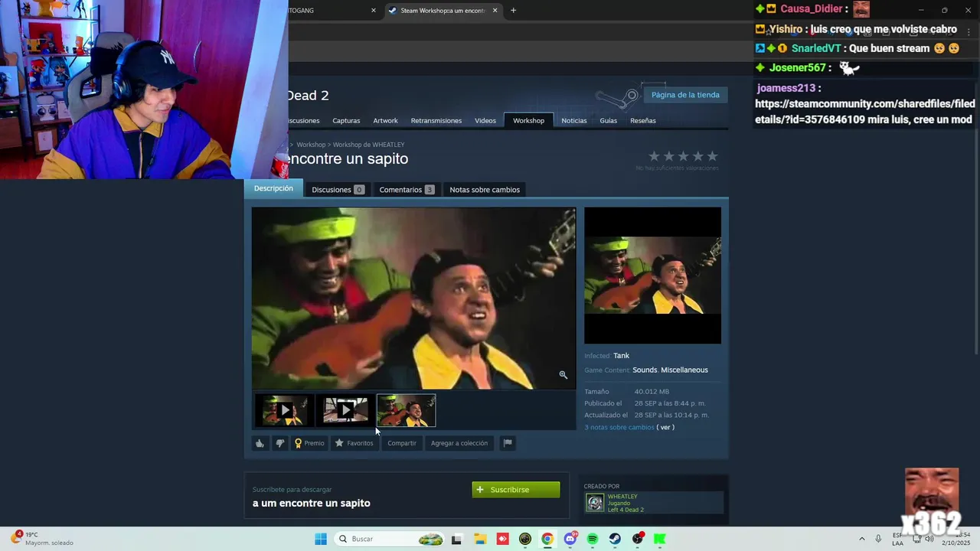Screen dimensions: 980x551
Task: Open the weather widget showing 19°C
Action: point(42,539)
